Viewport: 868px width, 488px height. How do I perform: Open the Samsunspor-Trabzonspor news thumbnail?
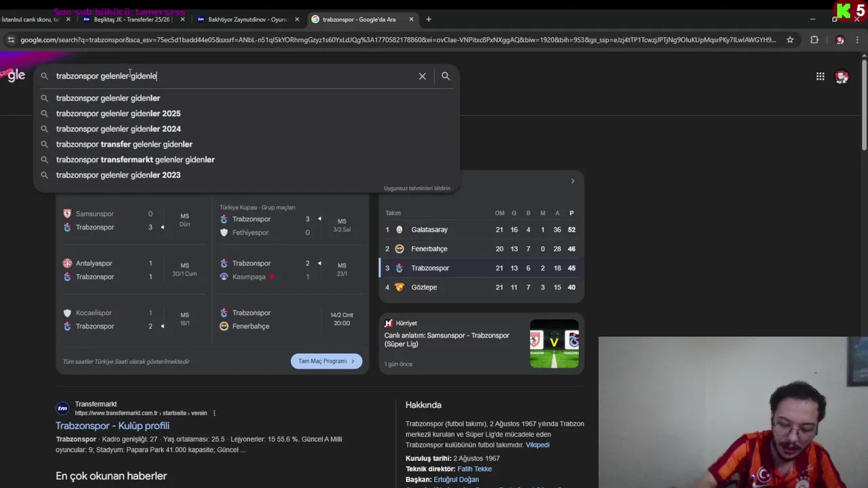click(x=554, y=344)
